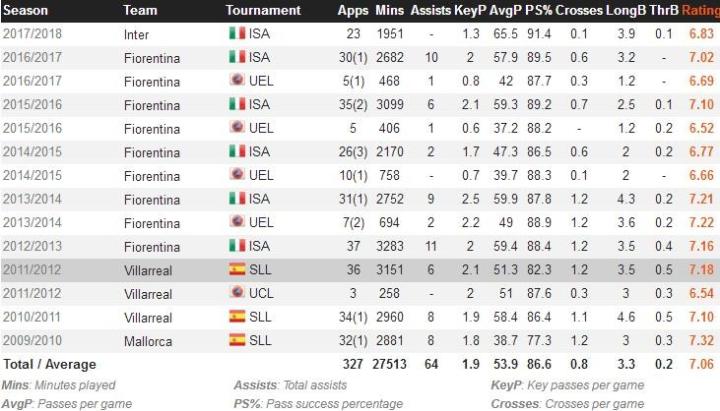720x411 pixels.
Task: Click the UEL icon in 2016/2017 row
Action: coord(236,81)
